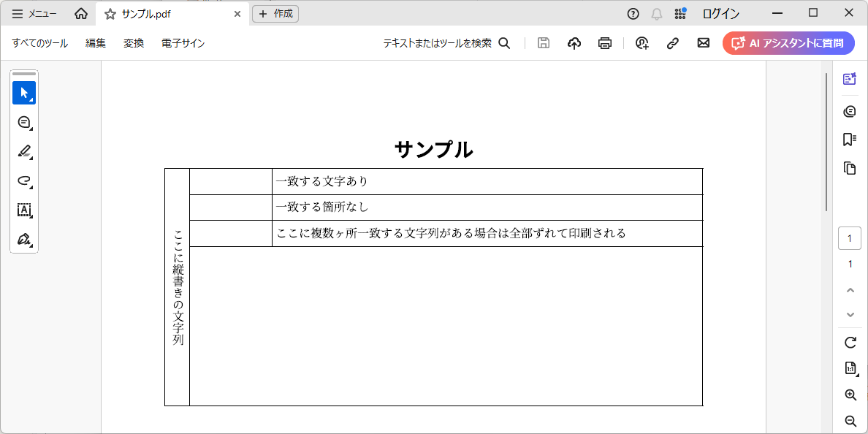Go to next page with down chevron
Viewport: 868px width, 434px height.
pyautogui.click(x=851, y=314)
